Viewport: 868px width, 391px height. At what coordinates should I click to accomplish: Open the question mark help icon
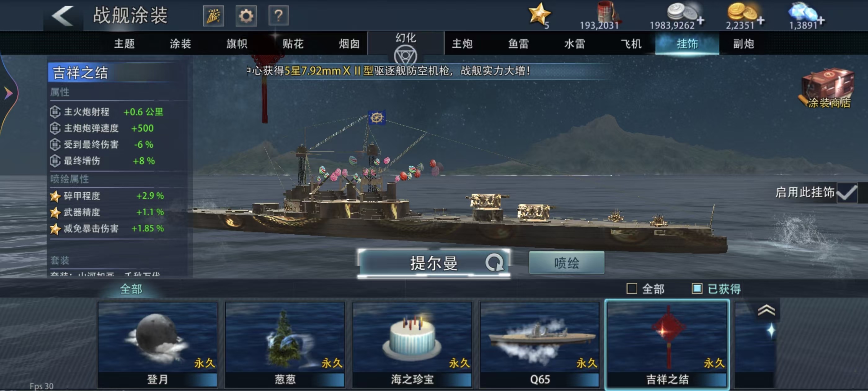[x=278, y=16]
